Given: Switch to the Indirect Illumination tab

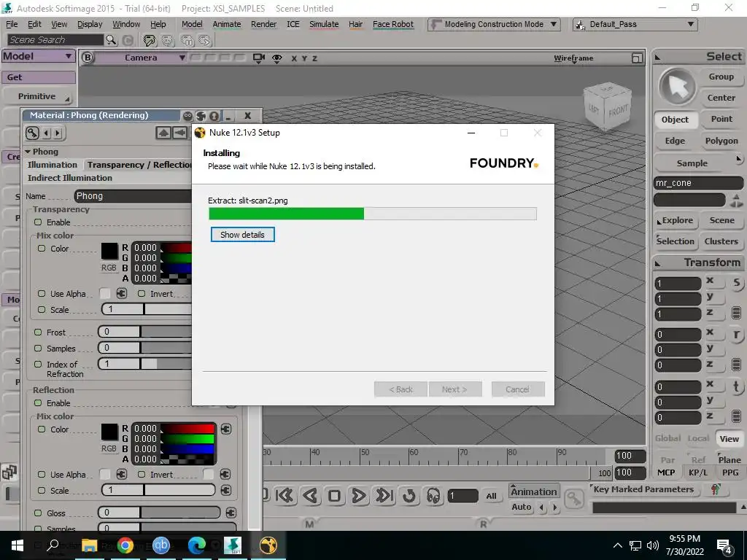Looking at the screenshot, I should (x=70, y=178).
